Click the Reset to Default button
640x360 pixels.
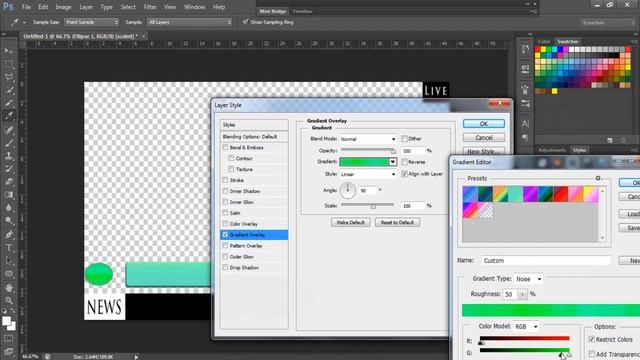coord(397,222)
